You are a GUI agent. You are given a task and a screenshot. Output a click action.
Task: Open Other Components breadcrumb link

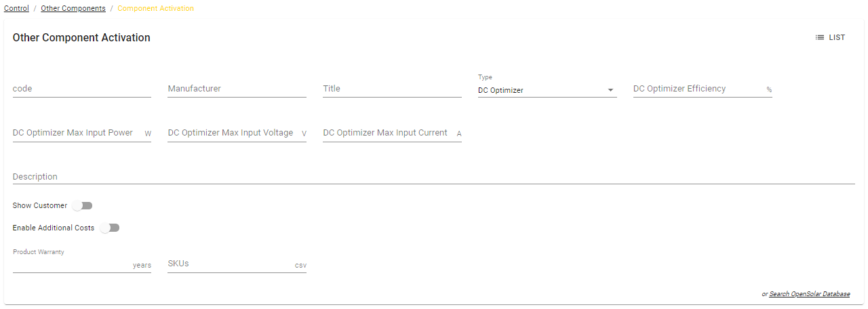(73, 8)
